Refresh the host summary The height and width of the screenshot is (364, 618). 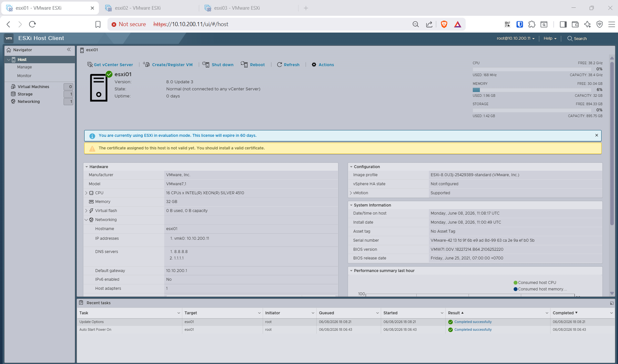coord(288,65)
